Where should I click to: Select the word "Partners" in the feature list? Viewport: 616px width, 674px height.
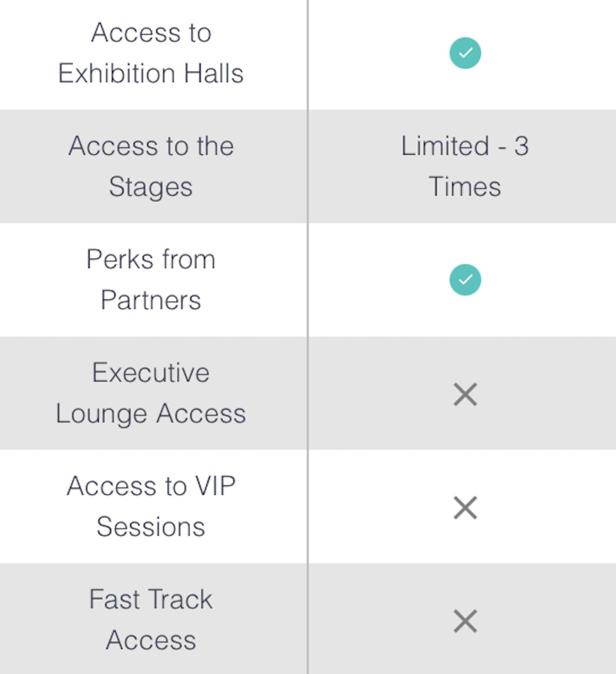tap(151, 300)
